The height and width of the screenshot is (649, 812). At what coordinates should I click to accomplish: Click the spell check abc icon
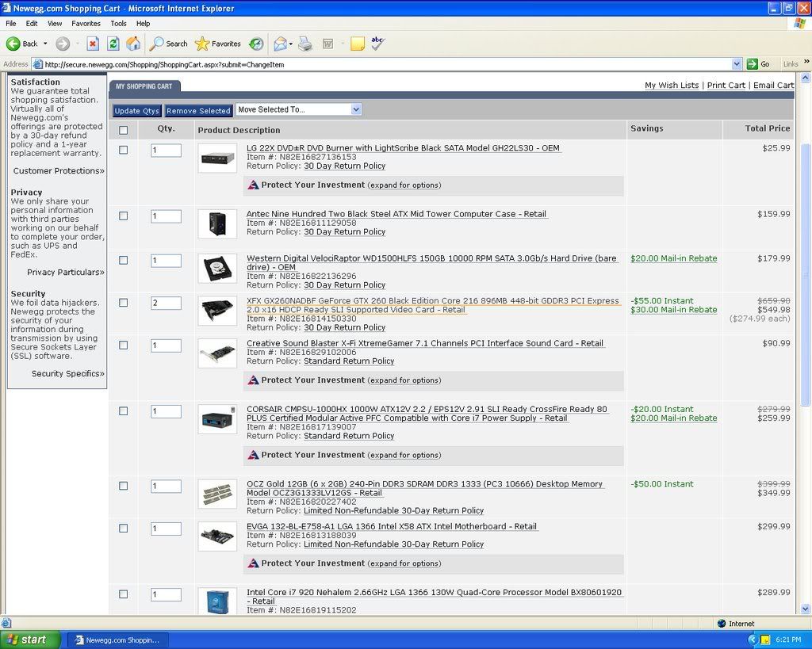tap(377, 44)
